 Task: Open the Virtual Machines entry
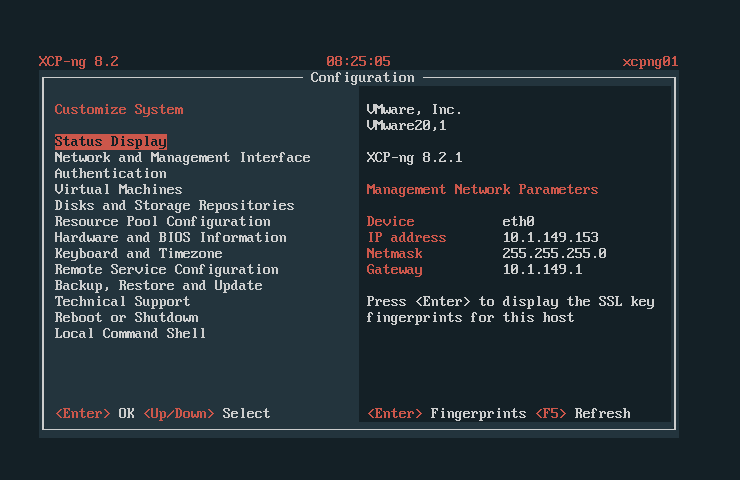click(118, 190)
